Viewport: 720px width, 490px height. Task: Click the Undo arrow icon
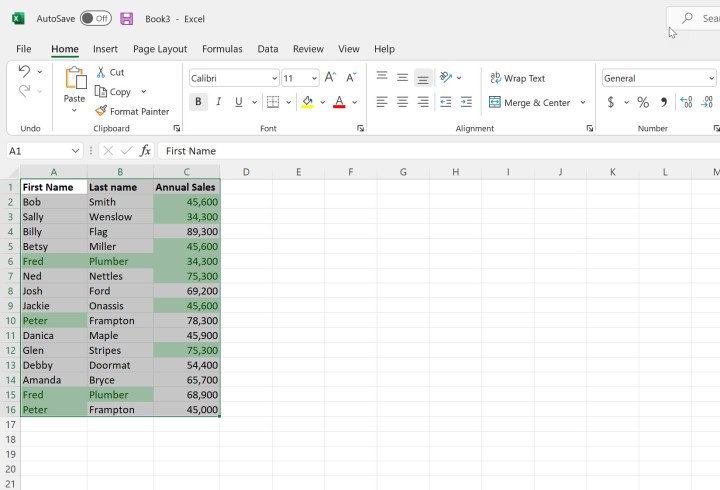(24, 71)
